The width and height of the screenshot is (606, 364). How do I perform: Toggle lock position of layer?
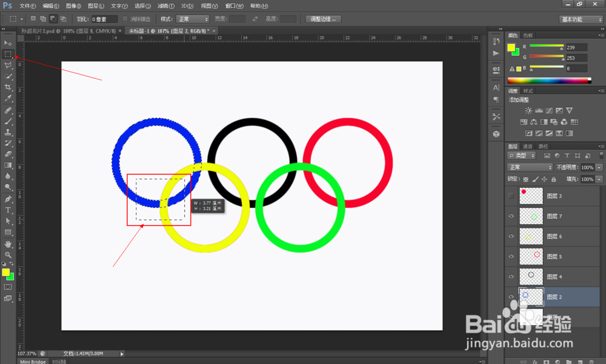coord(544,179)
